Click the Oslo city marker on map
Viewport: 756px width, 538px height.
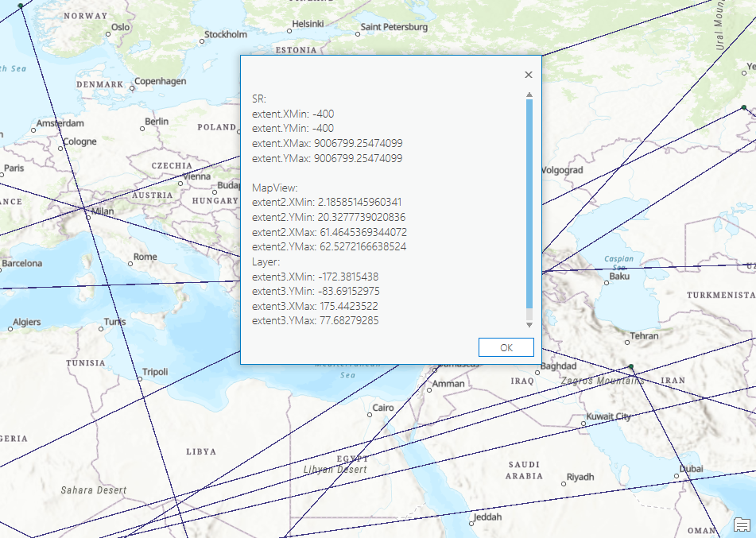(x=108, y=33)
